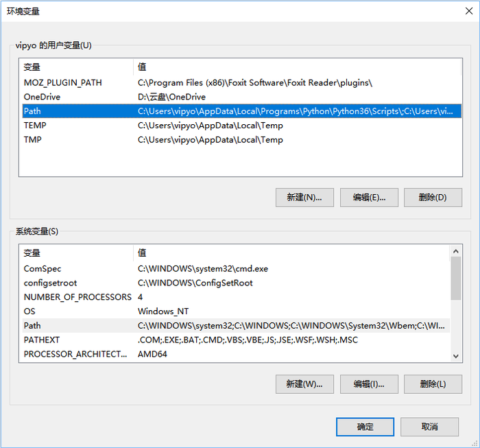The width and height of the screenshot is (480, 448).
Task: Click the Windows_NT value
Action: pos(163,311)
